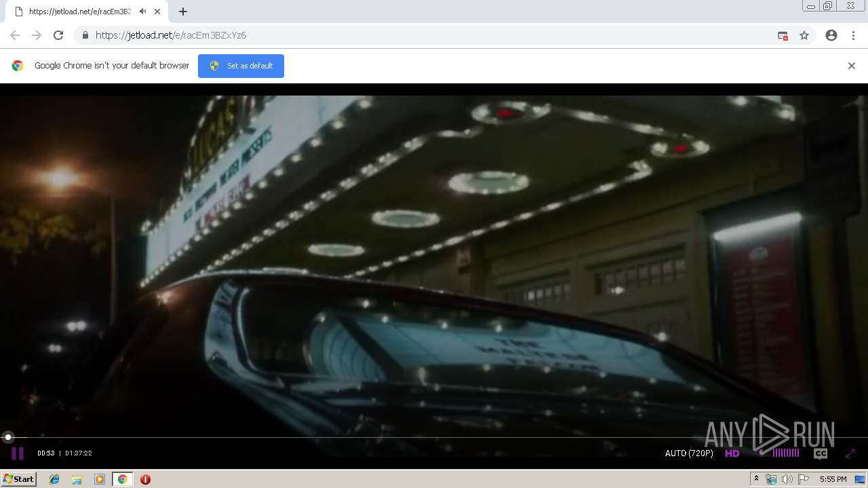
Task: Go back with the browser back arrow
Action: [x=15, y=35]
